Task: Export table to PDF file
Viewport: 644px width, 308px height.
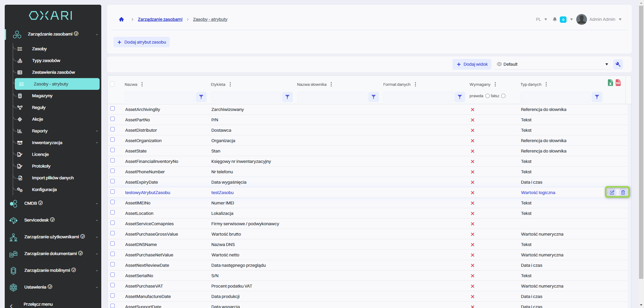Action: click(618, 83)
